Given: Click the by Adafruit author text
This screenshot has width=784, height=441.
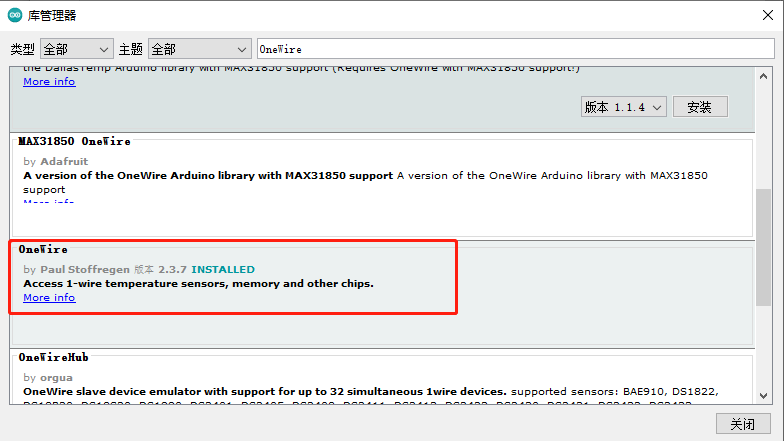Looking at the screenshot, I should pos(56,162).
